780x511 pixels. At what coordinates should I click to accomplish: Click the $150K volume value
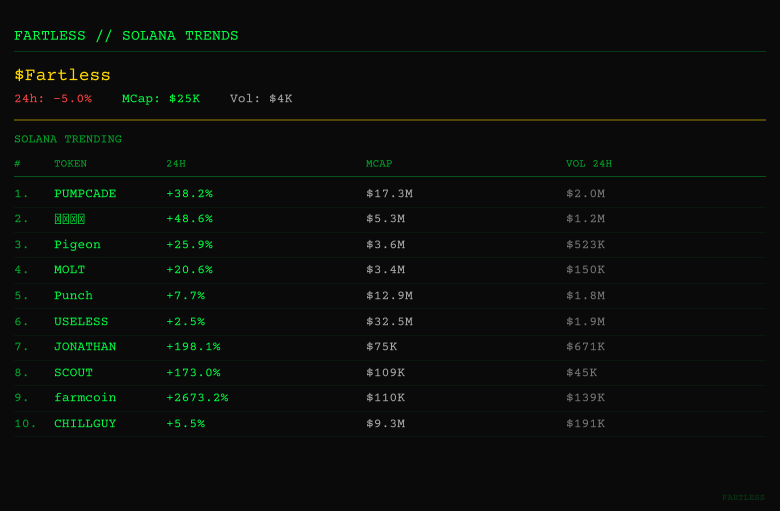point(585,270)
